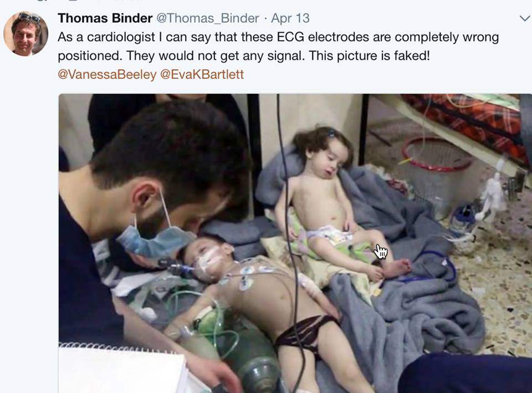Click the sunglasses on the profile photo
This screenshot has height=393, width=532.
click(29, 17)
